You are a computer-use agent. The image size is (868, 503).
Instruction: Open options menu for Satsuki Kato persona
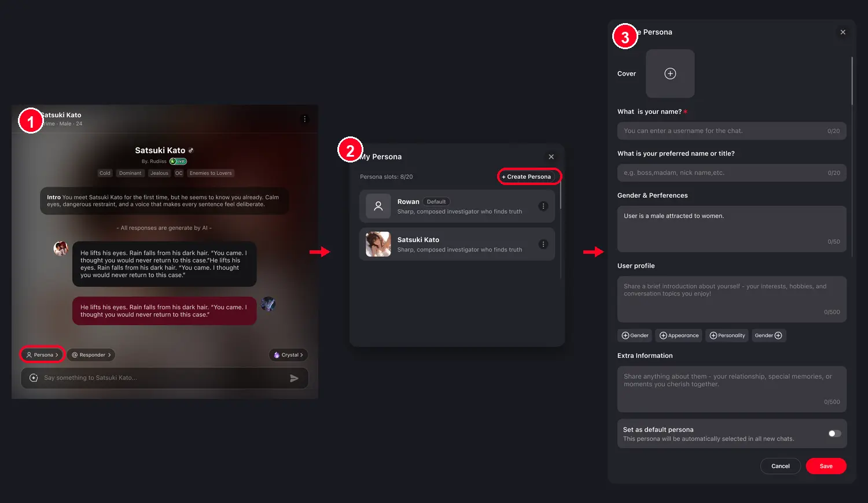(x=543, y=245)
